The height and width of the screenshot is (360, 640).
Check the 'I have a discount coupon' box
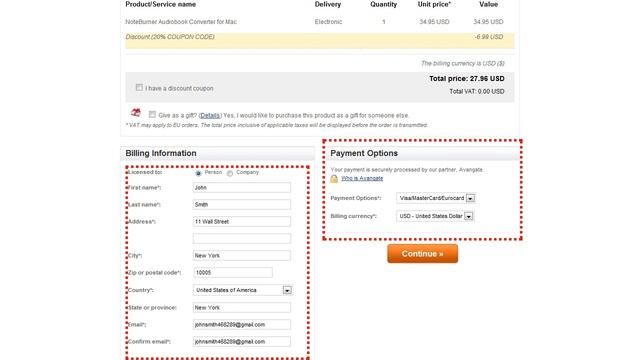(x=139, y=87)
